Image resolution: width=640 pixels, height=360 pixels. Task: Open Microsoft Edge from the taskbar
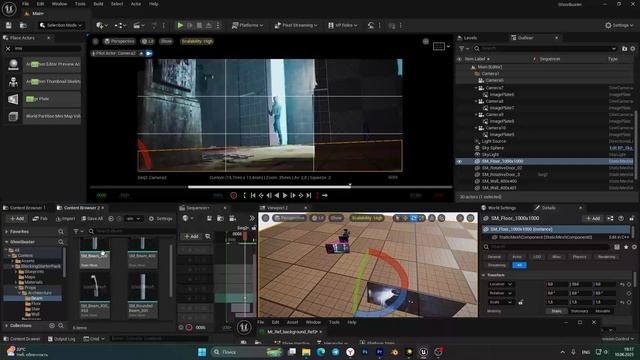pyautogui.click(x=321, y=352)
